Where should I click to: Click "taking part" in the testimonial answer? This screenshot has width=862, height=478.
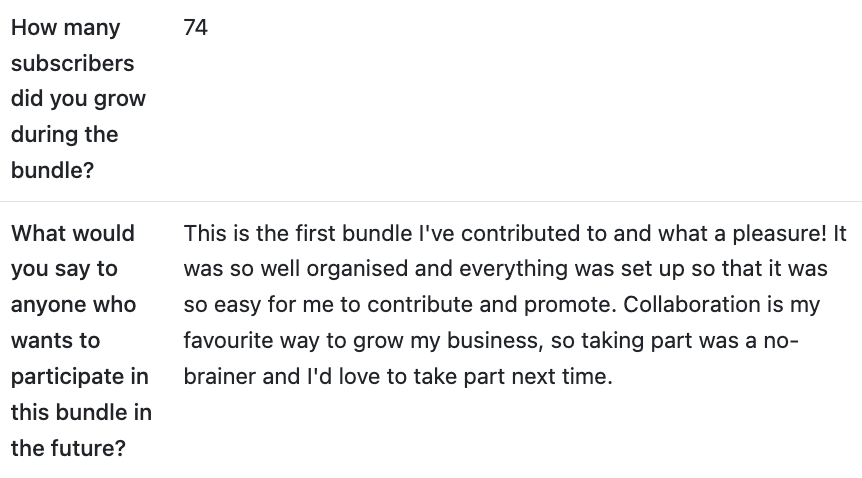634,341
